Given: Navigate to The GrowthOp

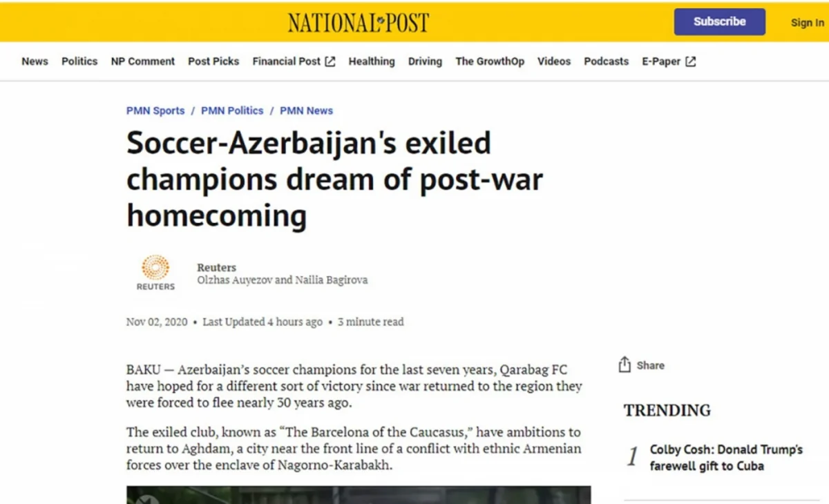Looking at the screenshot, I should (490, 61).
